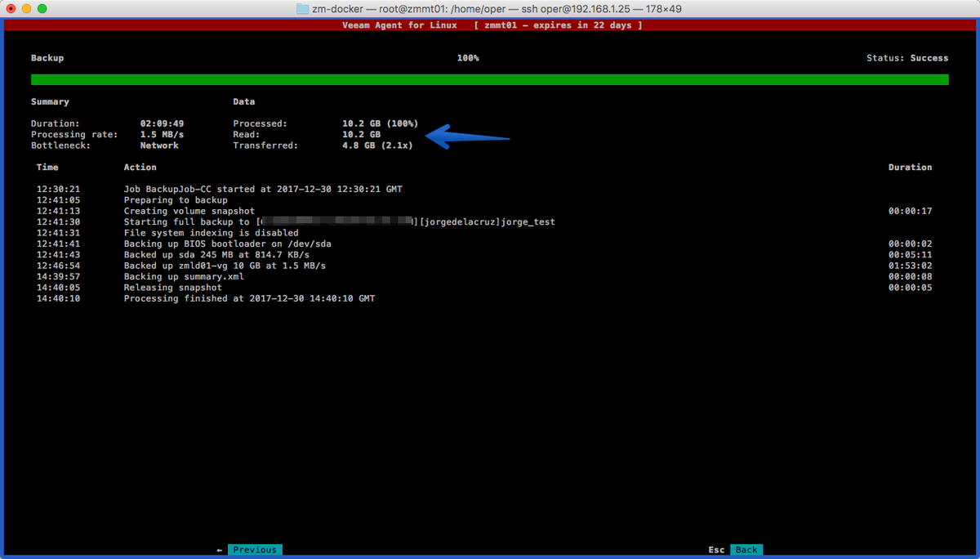The height and width of the screenshot is (559, 980).
Task: Click the Preparing to backup log line
Action: (176, 200)
